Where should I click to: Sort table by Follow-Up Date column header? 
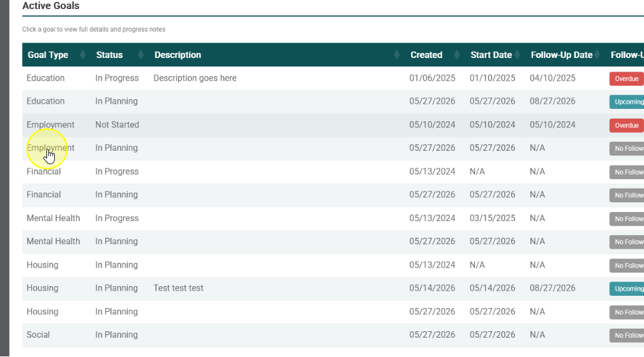point(561,55)
